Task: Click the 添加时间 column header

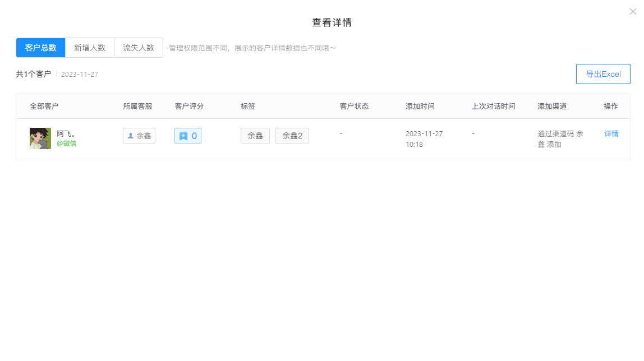Action: pos(420,107)
